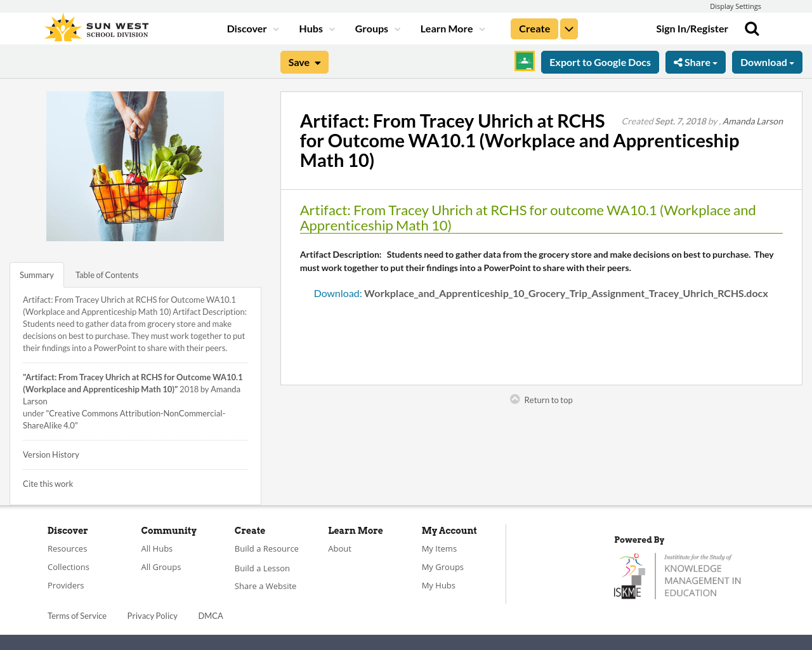
Task: Click the ISKME logo in footer
Action: (x=678, y=576)
